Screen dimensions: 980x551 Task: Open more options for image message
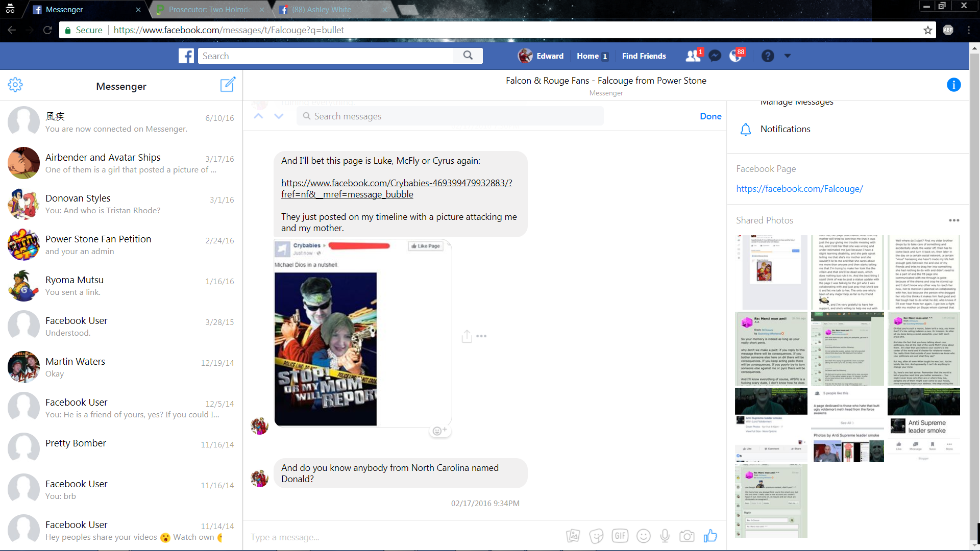pyautogui.click(x=481, y=336)
